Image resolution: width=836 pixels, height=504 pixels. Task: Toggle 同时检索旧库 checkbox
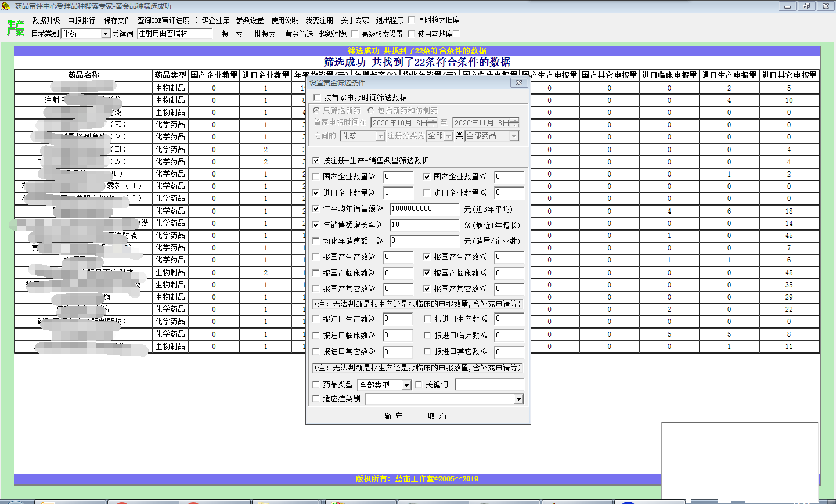click(411, 20)
